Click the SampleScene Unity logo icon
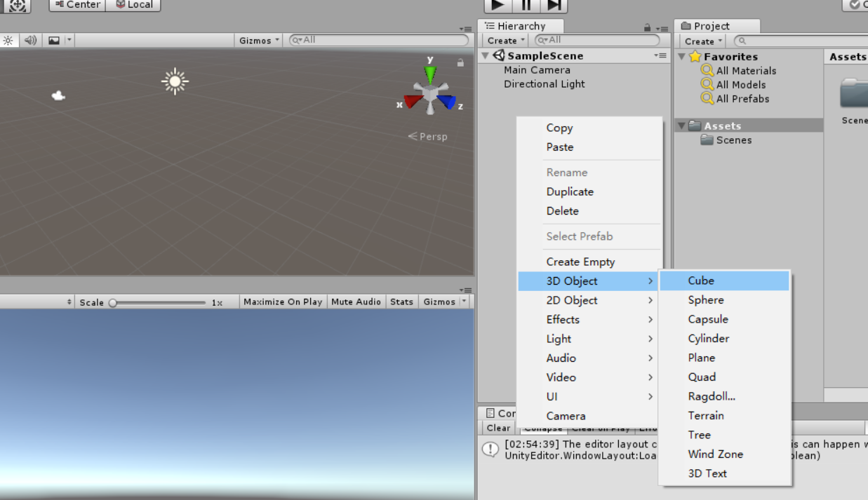This screenshot has width=868, height=500. tap(499, 55)
